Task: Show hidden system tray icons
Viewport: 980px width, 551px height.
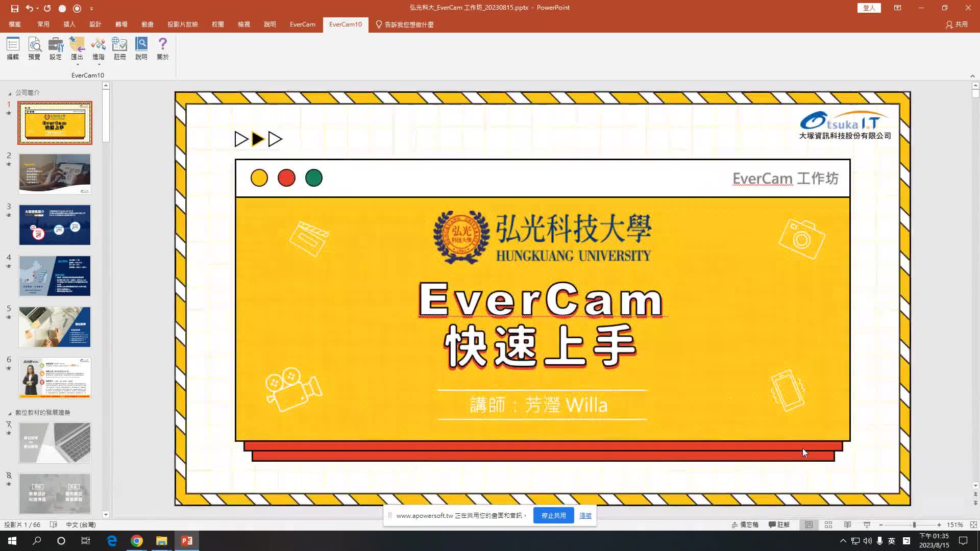Action: coord(843,541)
